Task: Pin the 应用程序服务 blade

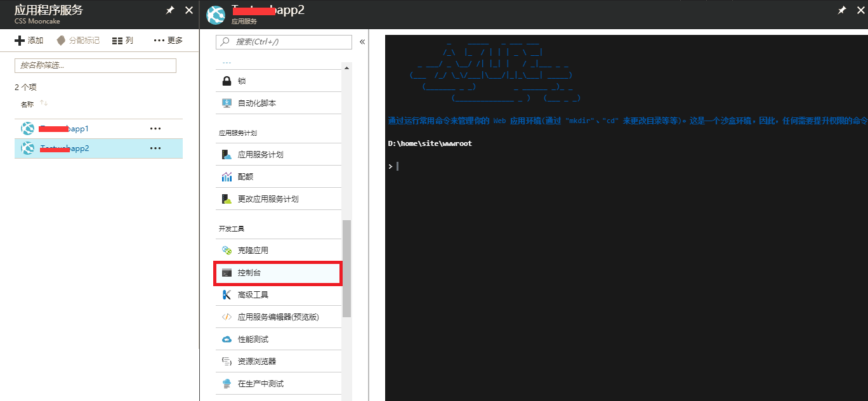Action: coord(169,11)
